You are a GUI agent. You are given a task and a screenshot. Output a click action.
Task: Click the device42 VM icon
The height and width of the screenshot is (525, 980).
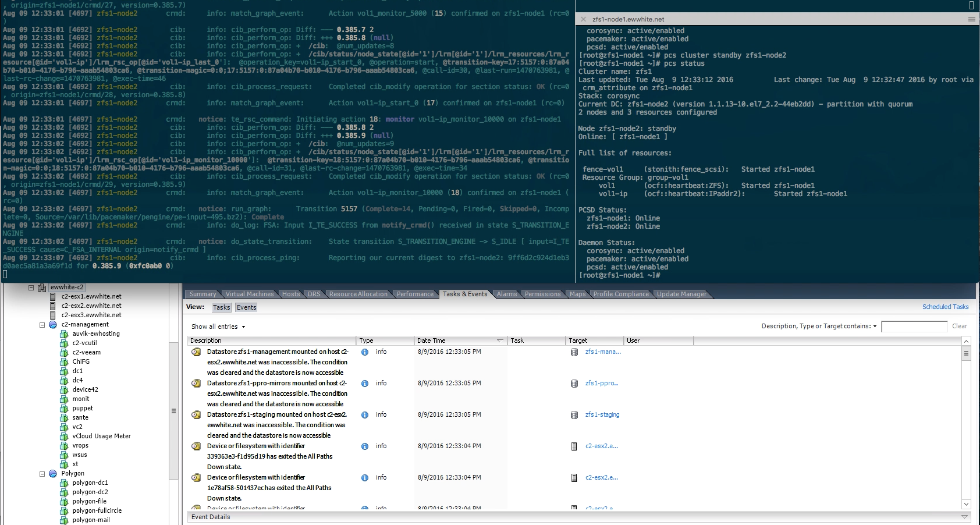click(64, 389)
